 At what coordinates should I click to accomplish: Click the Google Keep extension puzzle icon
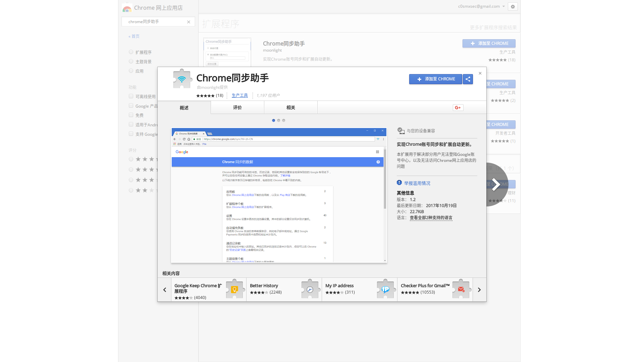(234, 289)
